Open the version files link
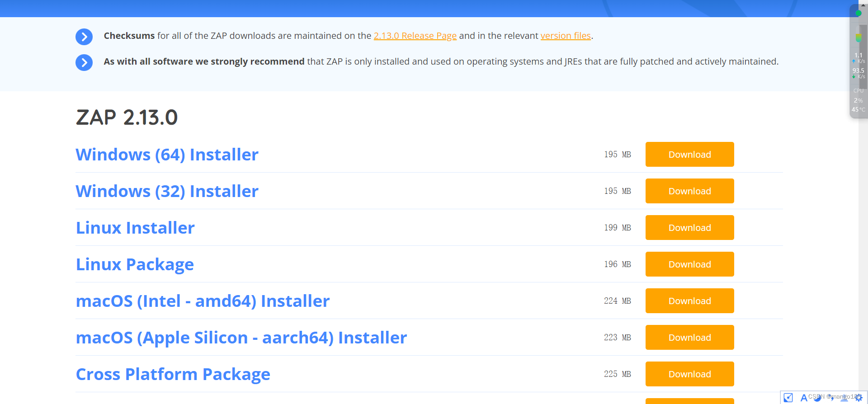 coord(566,36)
